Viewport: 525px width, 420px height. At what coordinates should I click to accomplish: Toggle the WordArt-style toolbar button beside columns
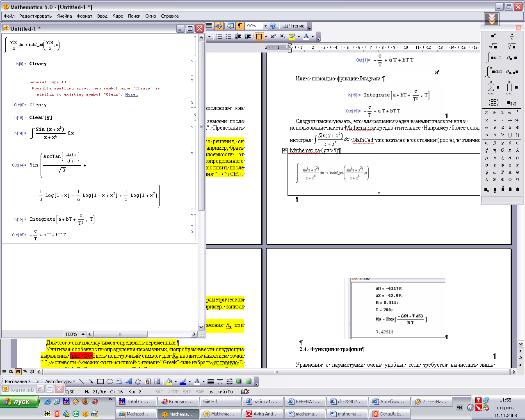click(x=219, y=26)
